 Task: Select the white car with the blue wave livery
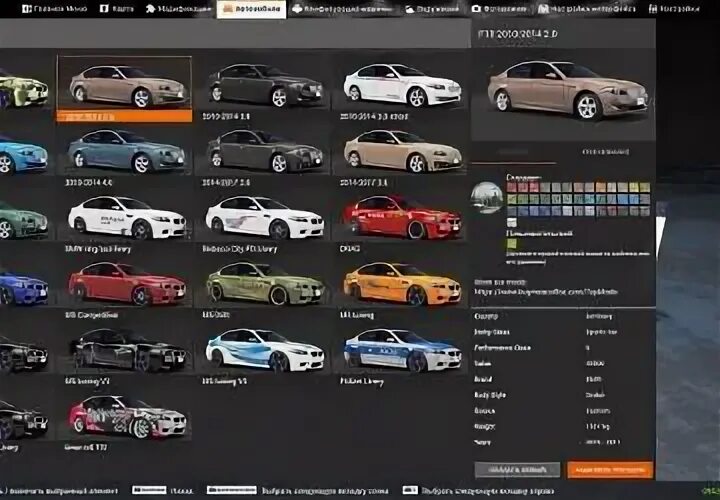point(264,349)
